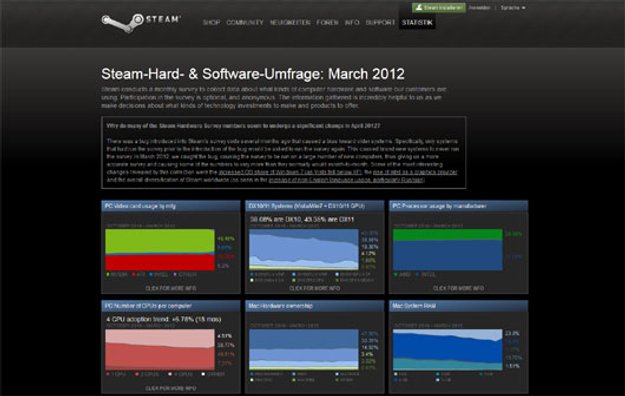The image size is (625, 396).
Task: Click for more info under DX10/11 chart
Action: click(x=314, y=288)
